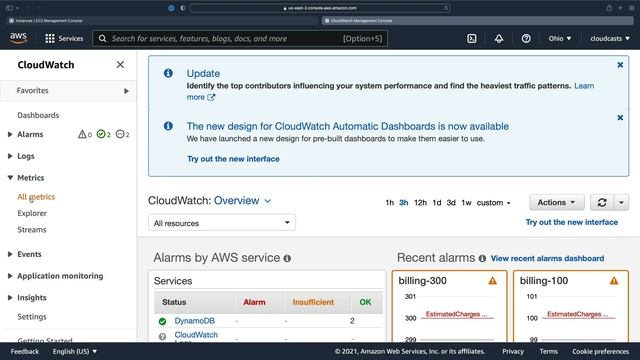The height and width of the screenshot is (360, 640).
Task: Click the billing-300 alarm warning icon
Action: point(493,281)
